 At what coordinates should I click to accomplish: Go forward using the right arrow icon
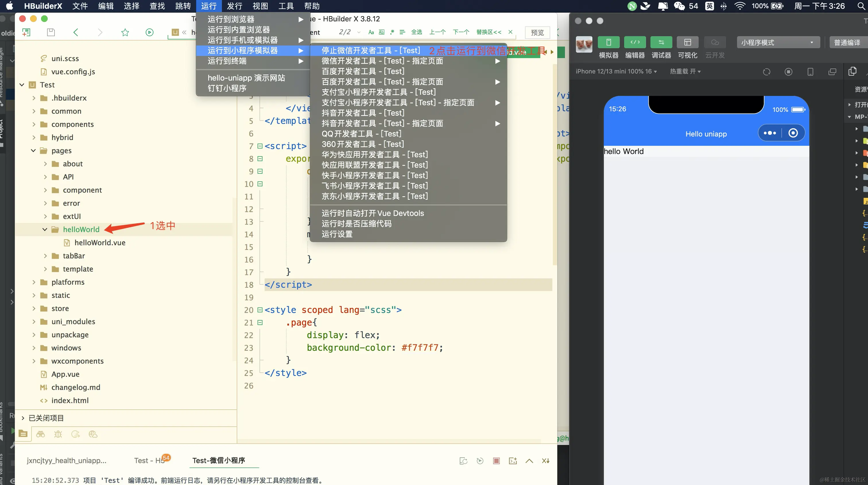100,32
